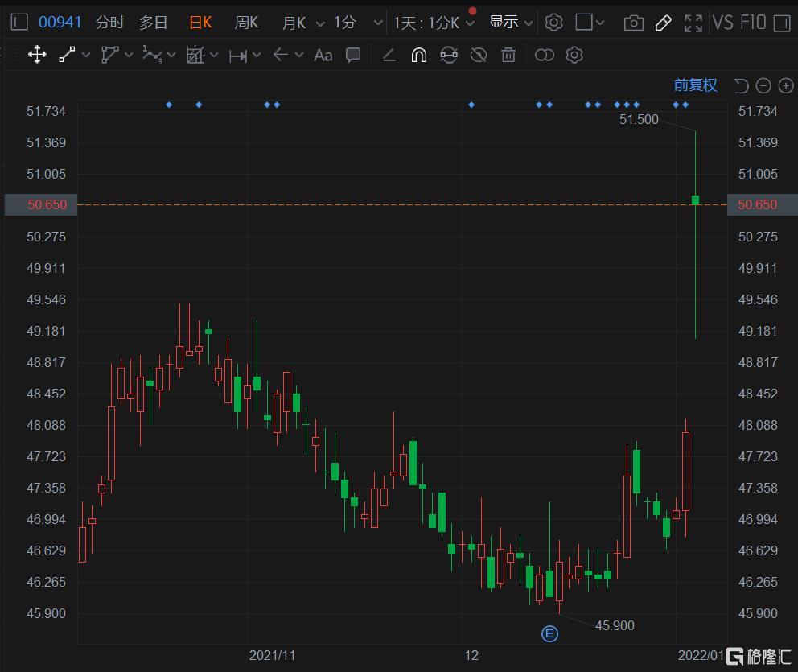The height and width of the screenshot is (672, 798).
Task: Switch to 分时 intraday tab
Action: pos(109,23)
